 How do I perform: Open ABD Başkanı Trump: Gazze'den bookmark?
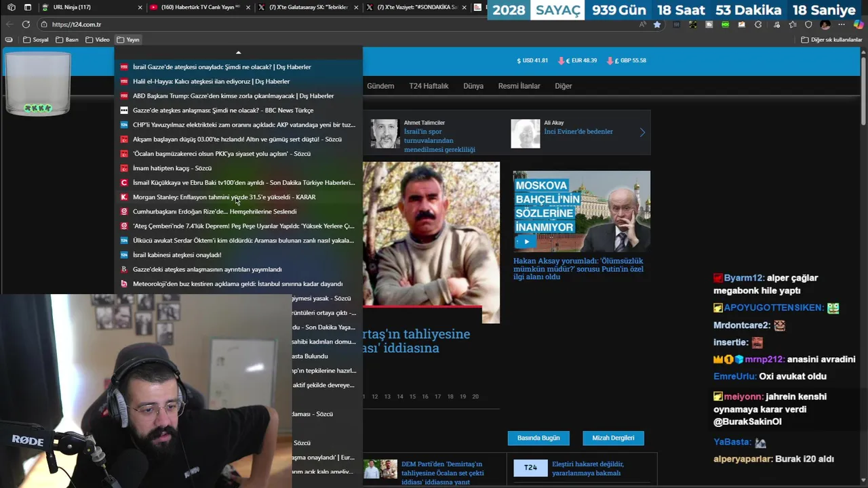238,96
